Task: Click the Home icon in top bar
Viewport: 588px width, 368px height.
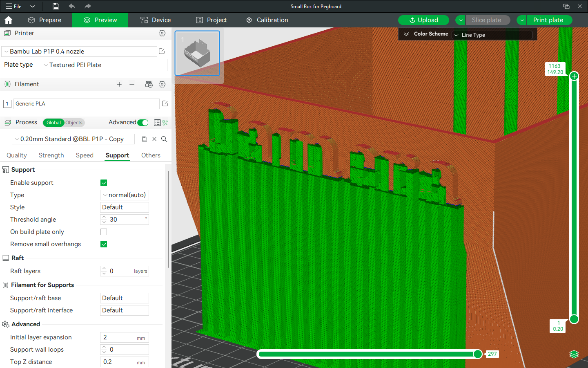Action: coord(9,20)
